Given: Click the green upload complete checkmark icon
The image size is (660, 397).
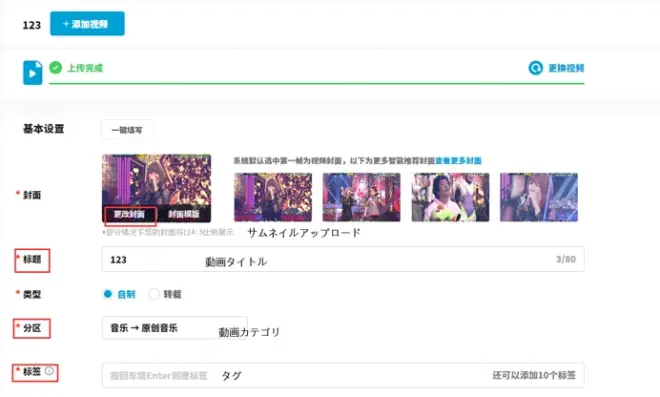Looking at the screenshot, I should pos(55,67).
